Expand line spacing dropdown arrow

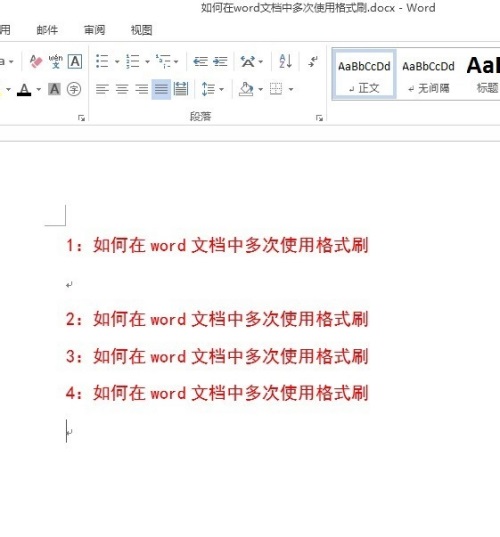tap(222, 90)
